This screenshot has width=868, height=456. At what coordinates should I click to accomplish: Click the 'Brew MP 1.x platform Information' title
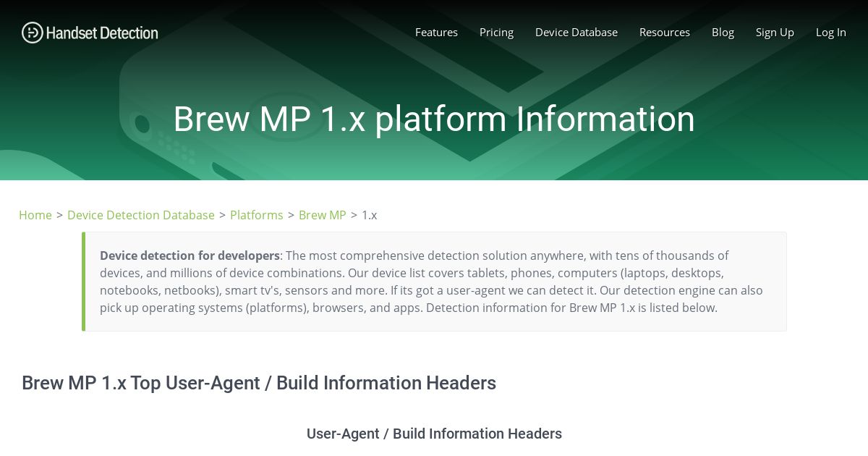tap(434, 119)
